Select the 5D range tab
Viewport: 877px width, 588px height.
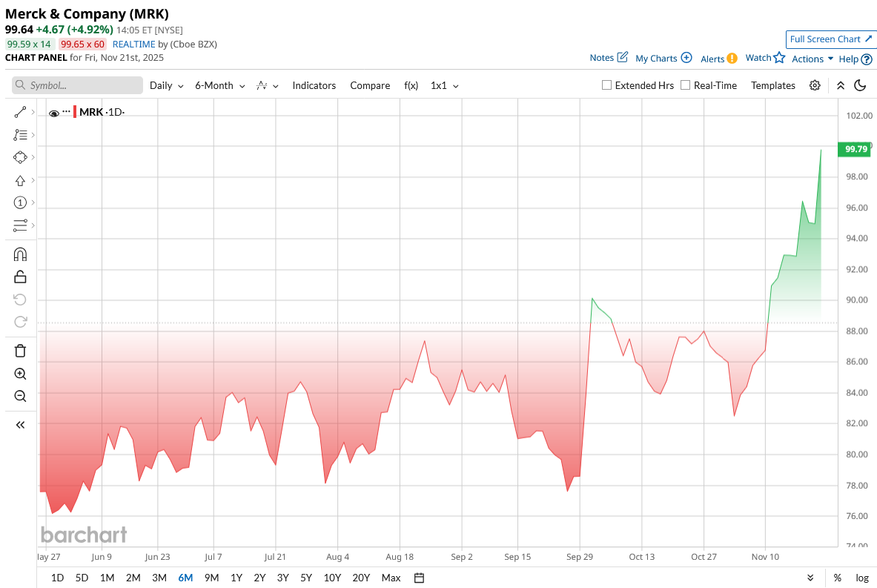[x=82, y=578]
